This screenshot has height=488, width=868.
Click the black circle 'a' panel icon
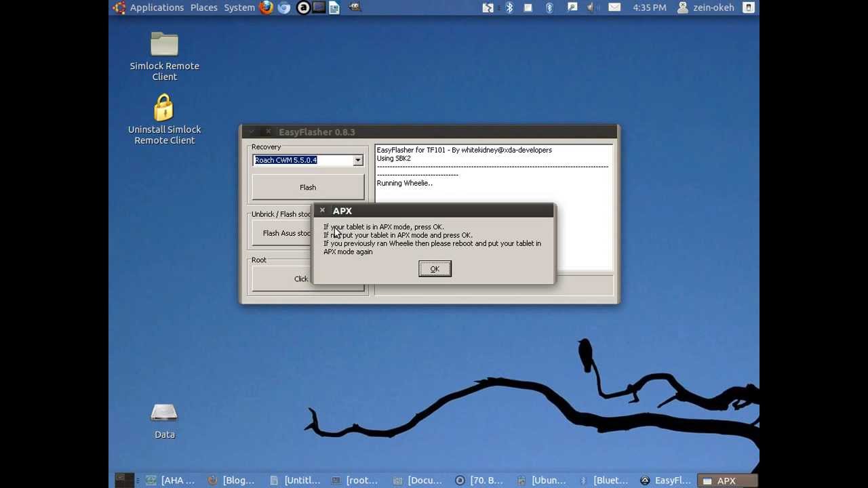click(303, 7)
